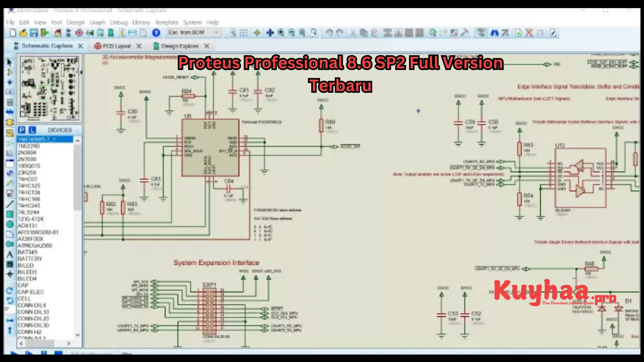The height and width of the screenshot is (362, 644).
Task: Choose the Buses mode tool
Action: [x=9, y=112]
